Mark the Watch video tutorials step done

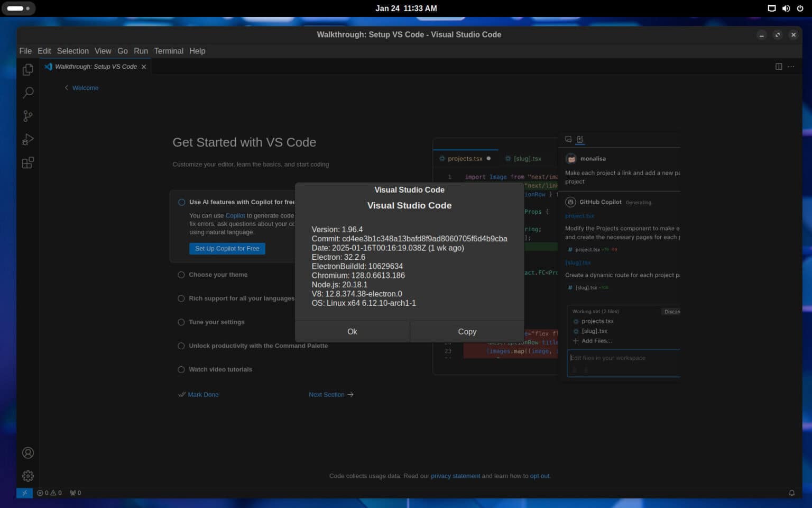pyautogui.click(x=181, y=369)
